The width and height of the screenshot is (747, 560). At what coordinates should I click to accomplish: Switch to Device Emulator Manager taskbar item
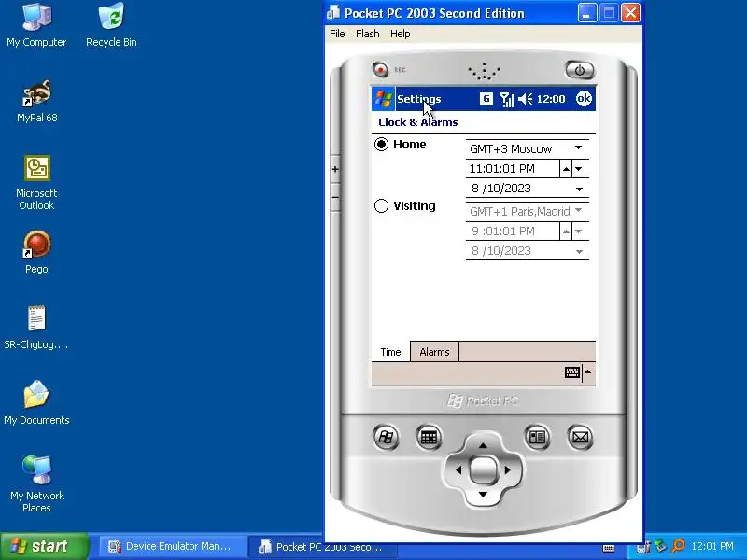point(171,546)
